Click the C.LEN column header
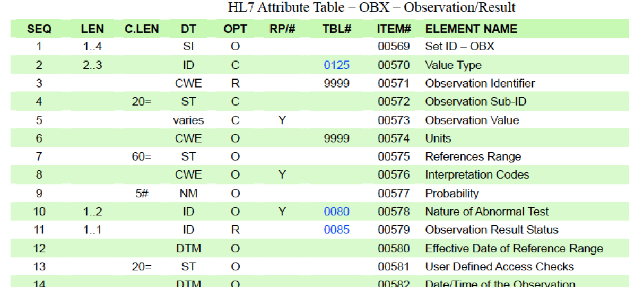 point(142,29)
